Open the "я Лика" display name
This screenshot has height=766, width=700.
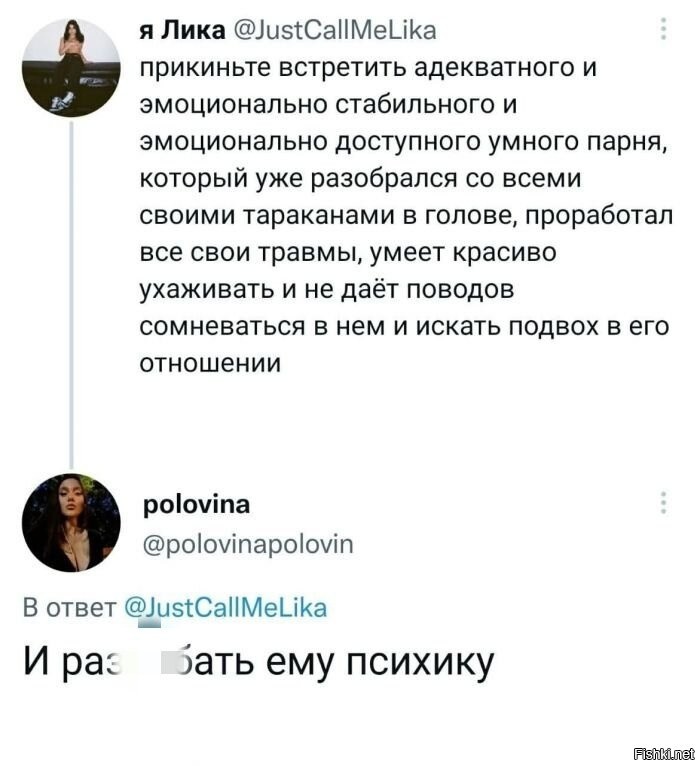pos(181,31)
